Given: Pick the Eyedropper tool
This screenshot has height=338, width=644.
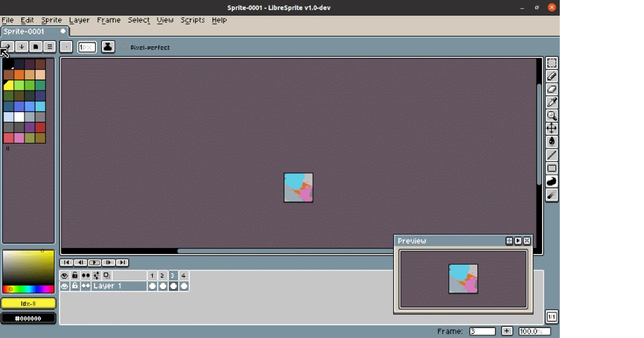Looking at the screenshot, I should pyautogui.click(x=552, y=102).
